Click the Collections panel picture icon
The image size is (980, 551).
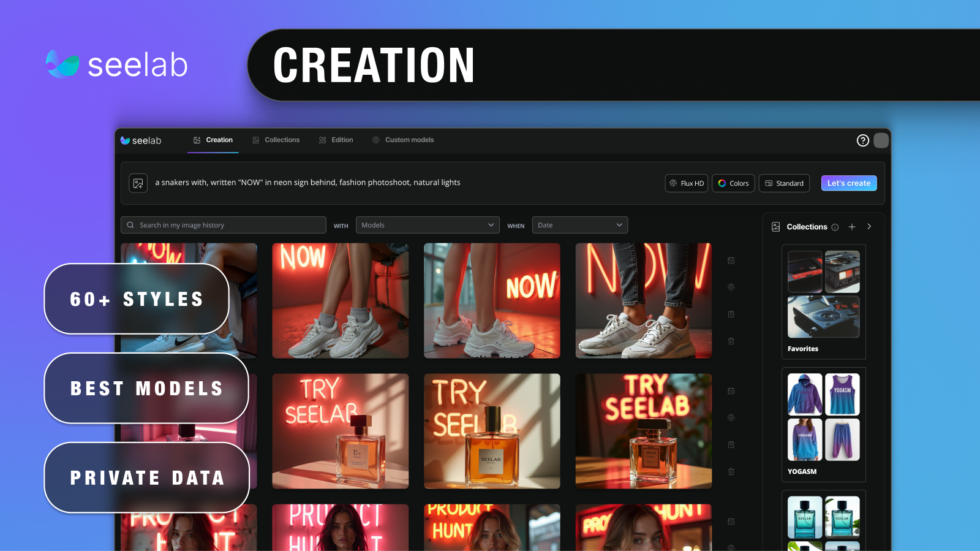point(775,227)
